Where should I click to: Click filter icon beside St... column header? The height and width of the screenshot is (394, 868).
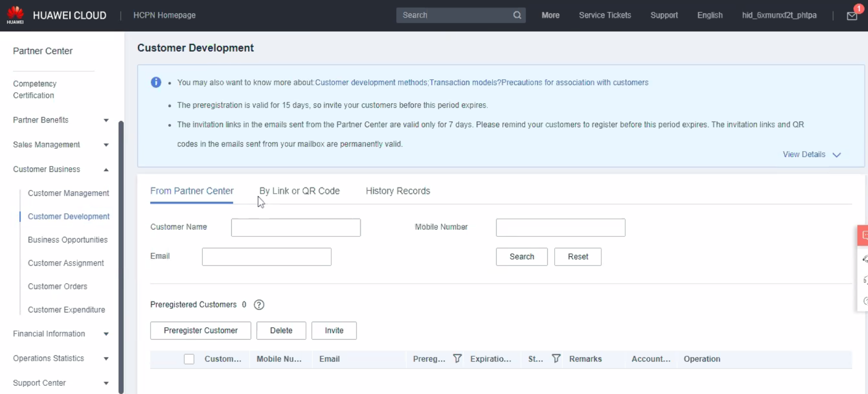556,359
